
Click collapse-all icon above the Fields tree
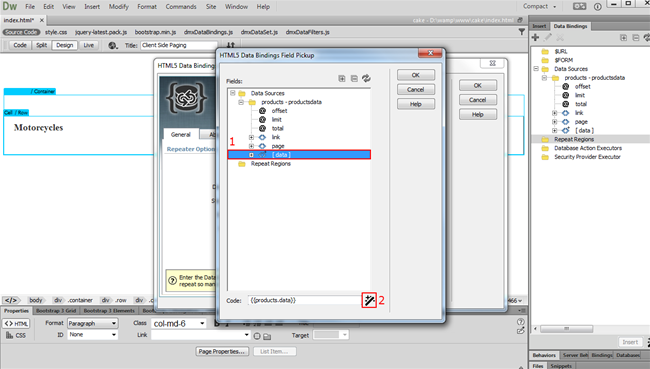click(354, 78)
